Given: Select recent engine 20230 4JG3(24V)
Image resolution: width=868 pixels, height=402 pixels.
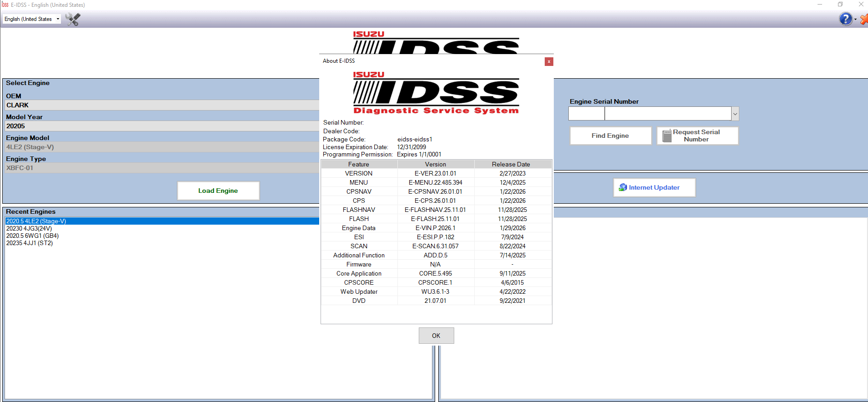Looking at the screenshot, I should [x=29, y=228].
